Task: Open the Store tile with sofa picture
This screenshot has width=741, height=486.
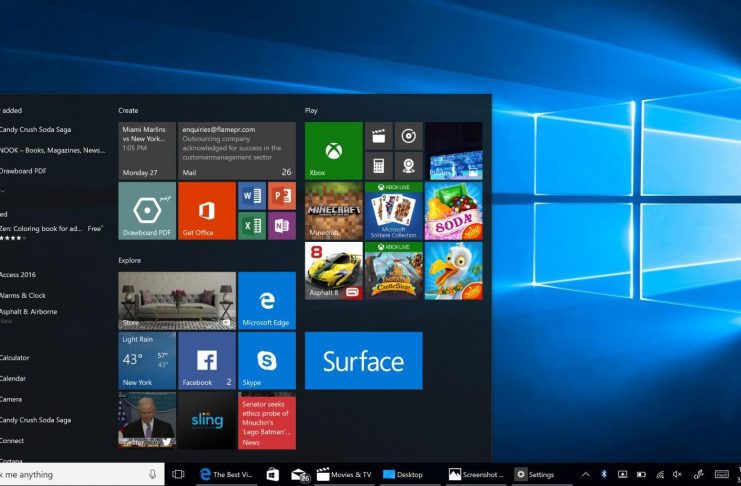Action: [177, 301]
